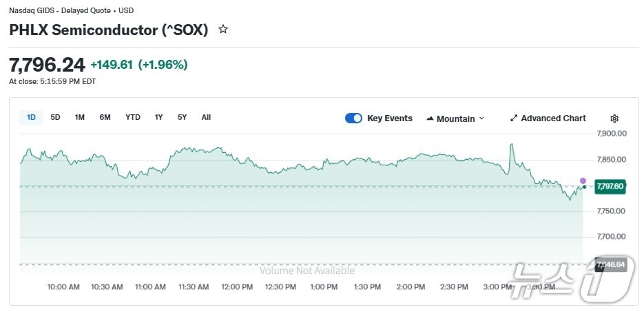644x312 pixels.
Task: Toggle the Key Events switch
Action: click(x=353, y=118)
